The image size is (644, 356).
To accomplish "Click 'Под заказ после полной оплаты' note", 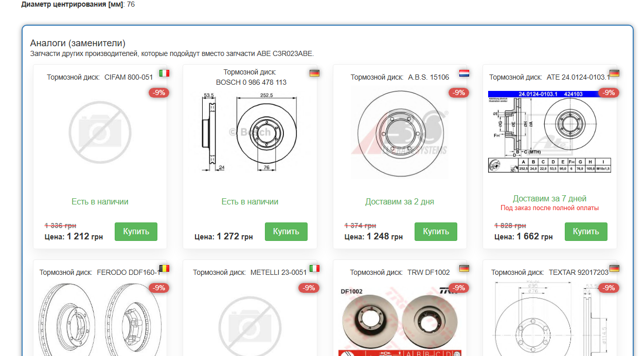I will [550, 208].
